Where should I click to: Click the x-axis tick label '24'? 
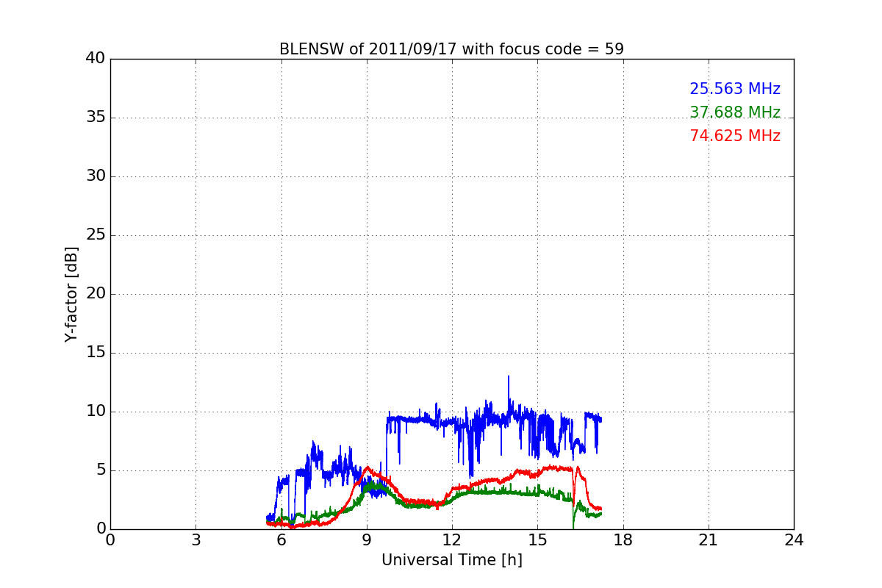[x=794, y=539]
